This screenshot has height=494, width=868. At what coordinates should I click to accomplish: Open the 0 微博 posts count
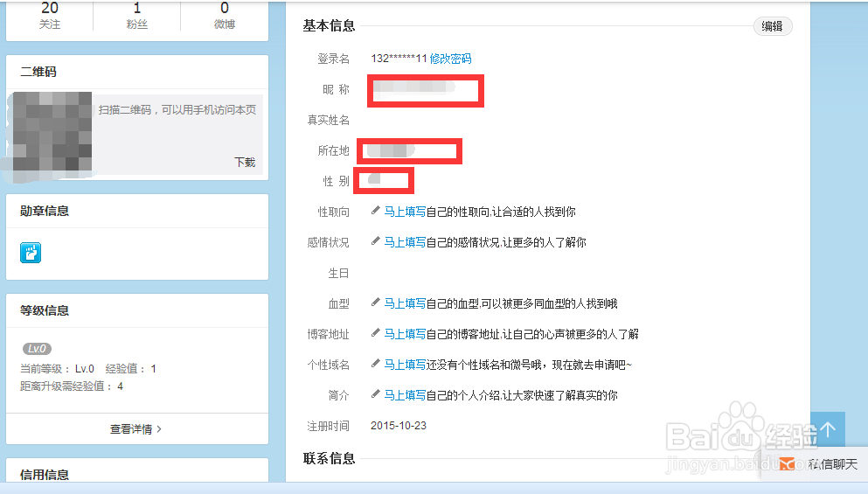[x=224, y=16]
